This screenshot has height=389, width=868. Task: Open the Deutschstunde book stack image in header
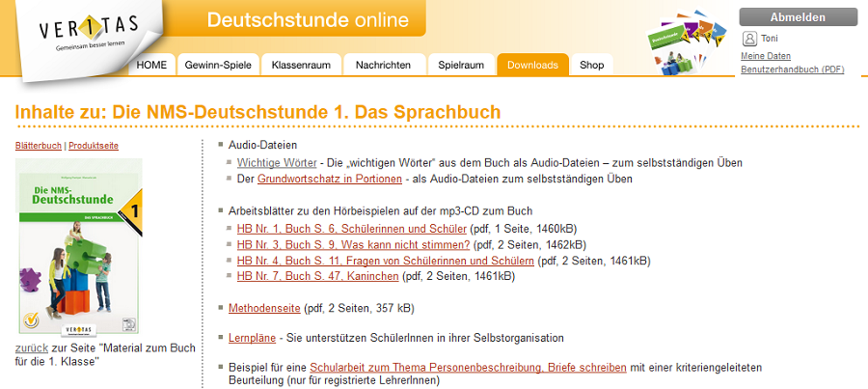coord(687,42)
